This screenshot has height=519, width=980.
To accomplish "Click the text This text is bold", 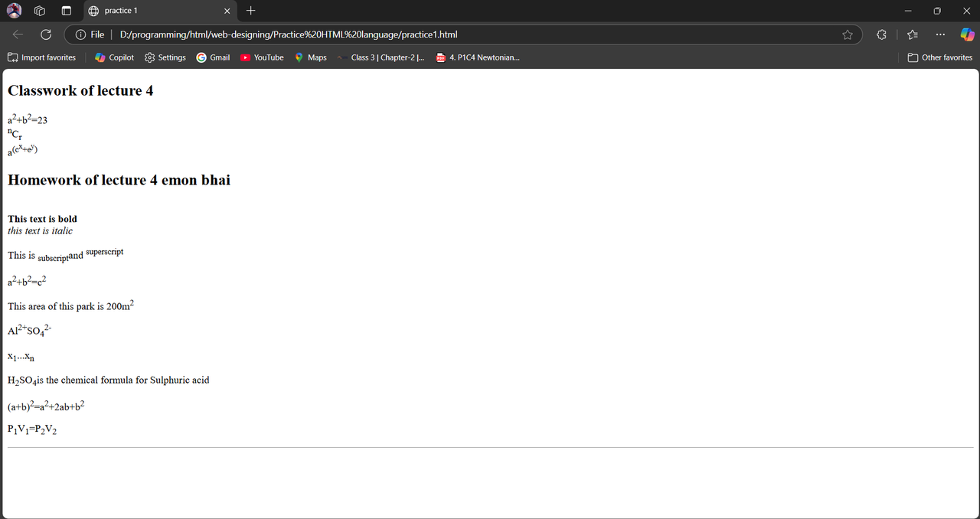I will pos(42,219).
